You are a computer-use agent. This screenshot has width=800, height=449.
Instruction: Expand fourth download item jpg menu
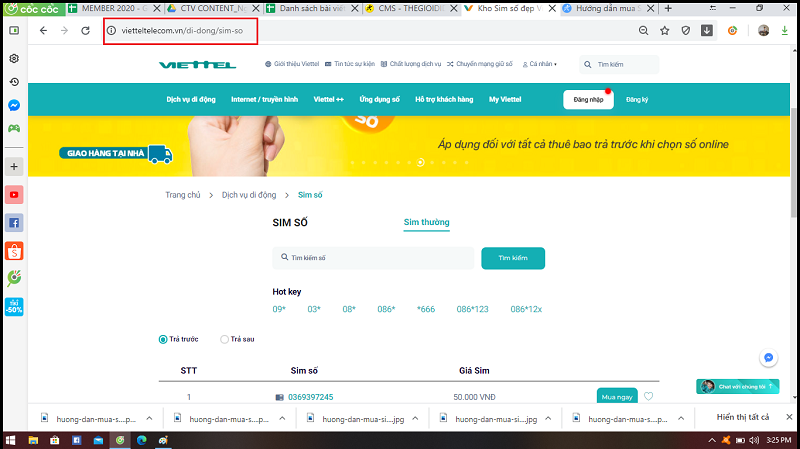[548, 418]
